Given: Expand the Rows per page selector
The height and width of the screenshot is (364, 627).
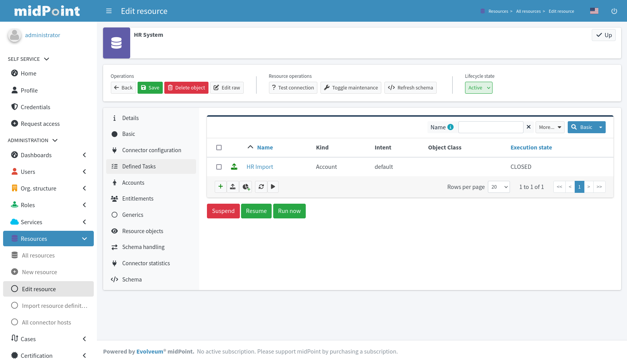Looking at the screenshot, I should coord(499,187).
